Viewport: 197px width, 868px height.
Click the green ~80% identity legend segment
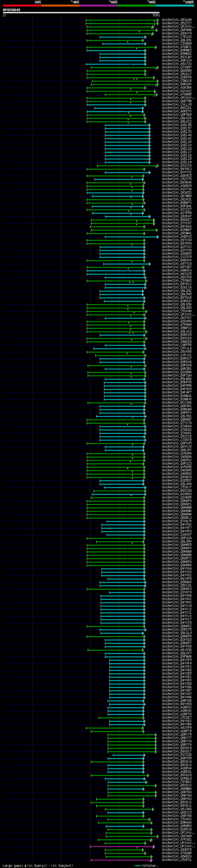click(x=137, y=6)
